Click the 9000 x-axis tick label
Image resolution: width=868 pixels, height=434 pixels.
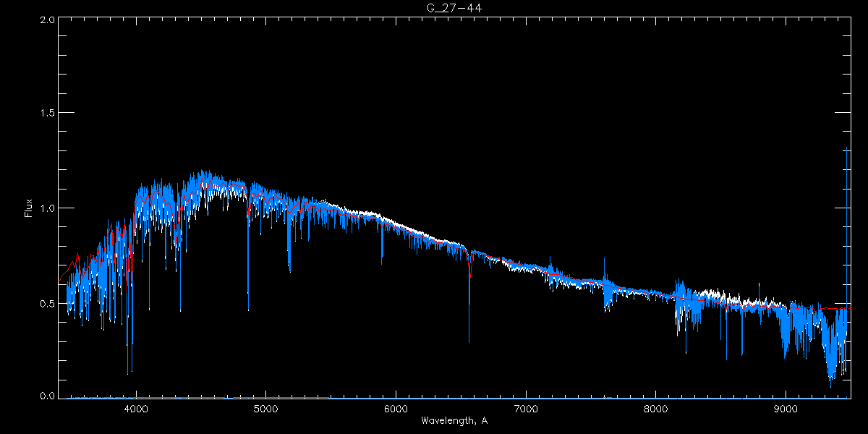click(786, 409)
